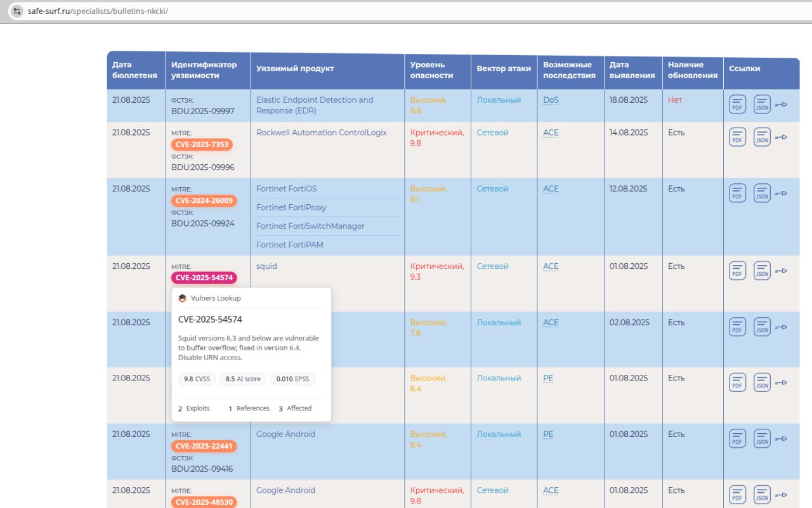Screen dimensions: 812x508
Task: View site information icon in address bar
Action: pos(17,11)
